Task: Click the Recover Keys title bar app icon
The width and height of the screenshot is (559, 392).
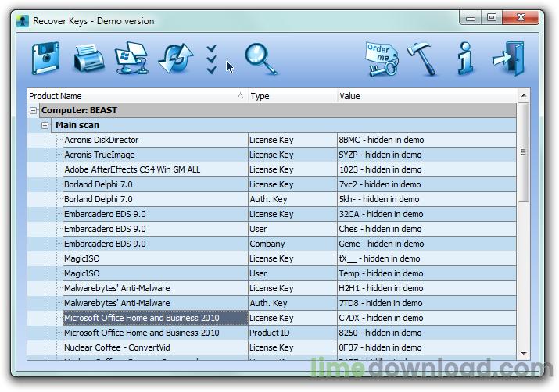Action: pyautogui.click(x=22, y=21)
